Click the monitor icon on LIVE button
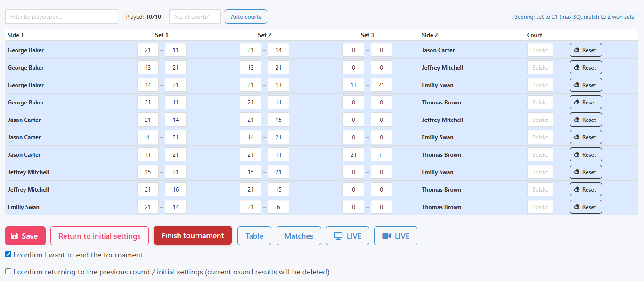The width and height of the screenshot is (644, 281). (338, 236)
